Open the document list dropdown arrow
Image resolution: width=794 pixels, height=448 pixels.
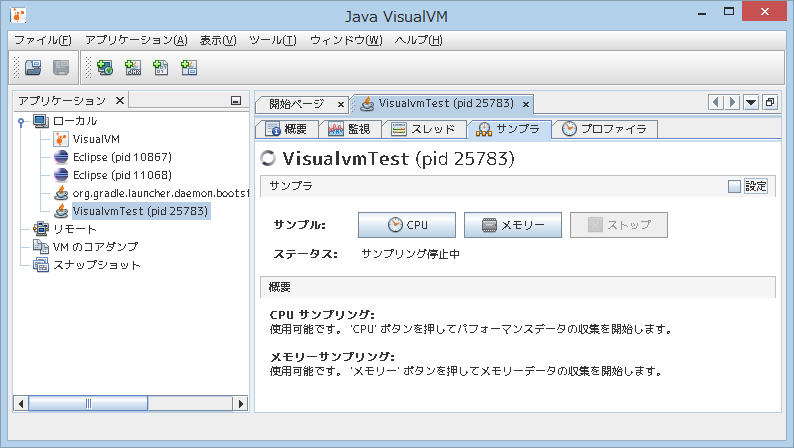point(751,103)
